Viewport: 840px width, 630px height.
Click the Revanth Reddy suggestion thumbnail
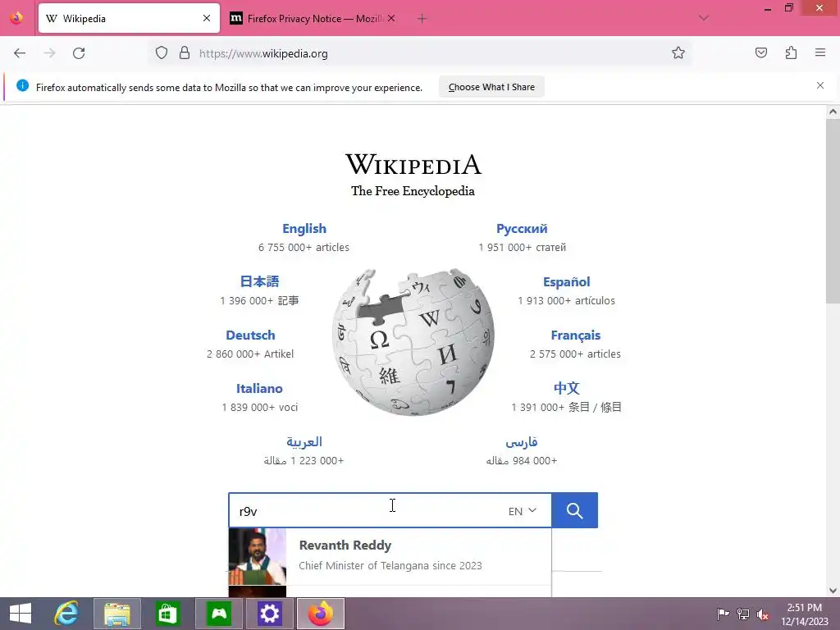coord(257,557)
